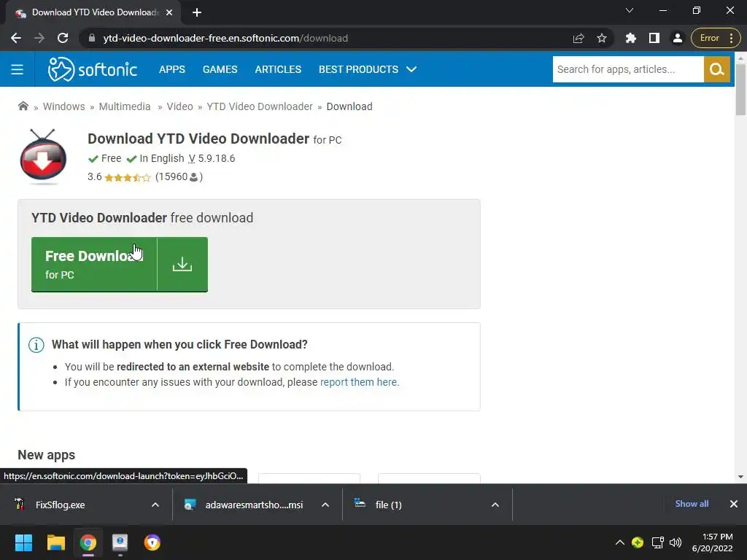Click the green plus tray icon
This screenshot has width=747, height=560.
638,542
